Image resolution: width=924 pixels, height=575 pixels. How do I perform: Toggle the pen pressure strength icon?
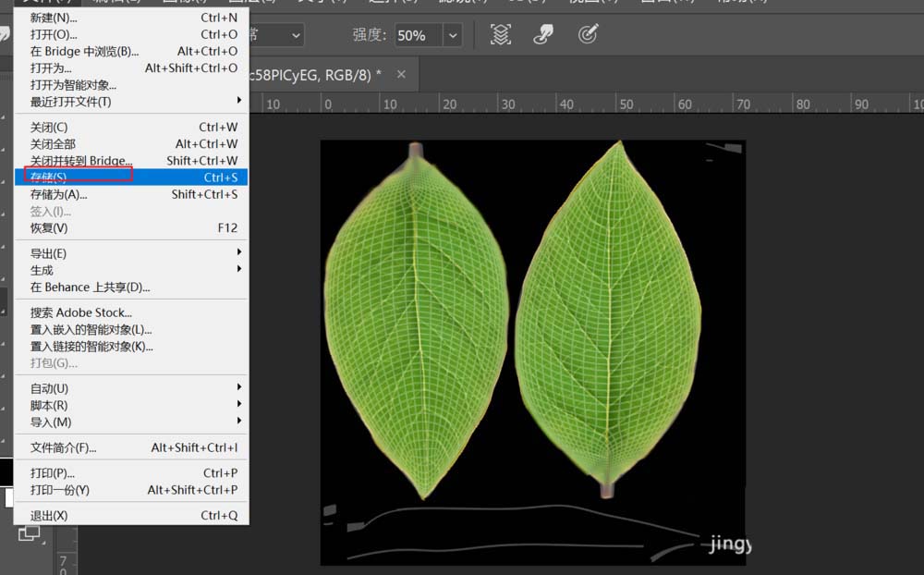coord(588,35)
